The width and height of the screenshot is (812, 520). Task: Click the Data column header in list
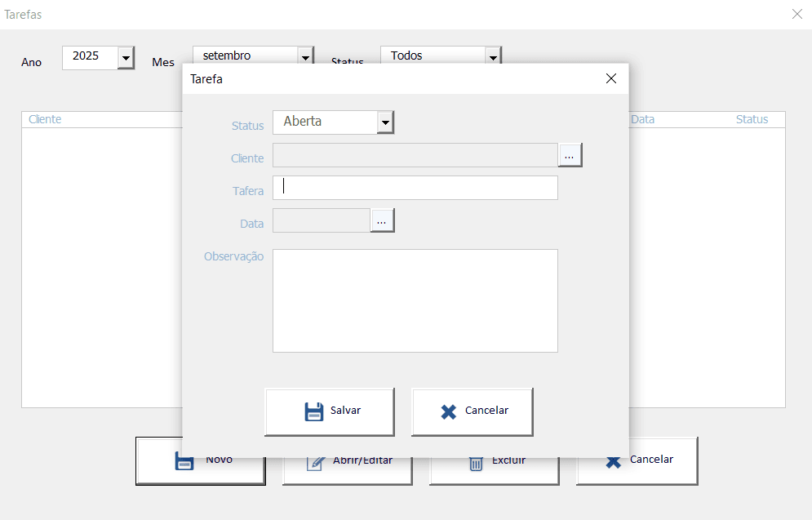(x=642, y=119)
